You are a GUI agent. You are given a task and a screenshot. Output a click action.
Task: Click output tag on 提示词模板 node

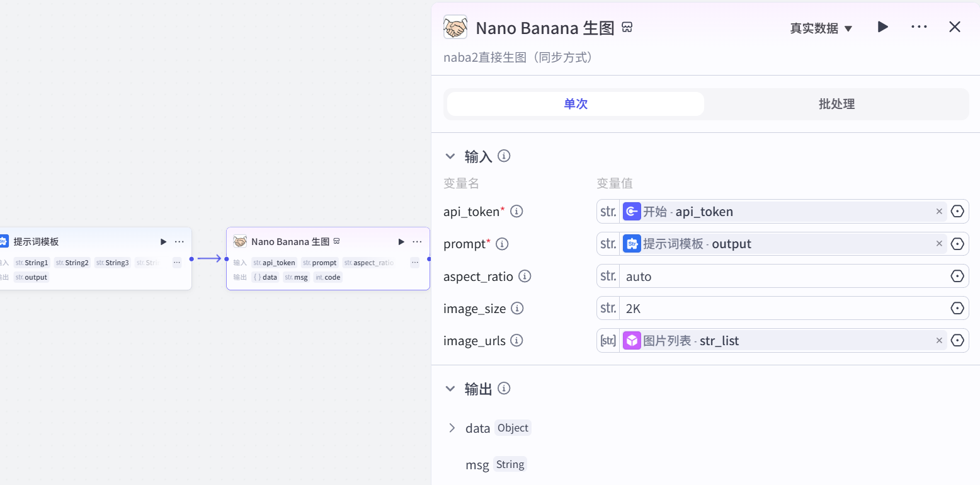click(x=31, y=277)
